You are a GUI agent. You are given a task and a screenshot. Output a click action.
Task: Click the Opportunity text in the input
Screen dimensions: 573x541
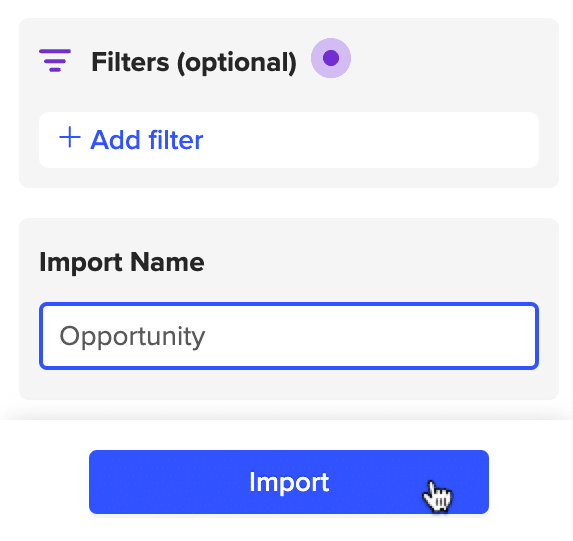132,337
